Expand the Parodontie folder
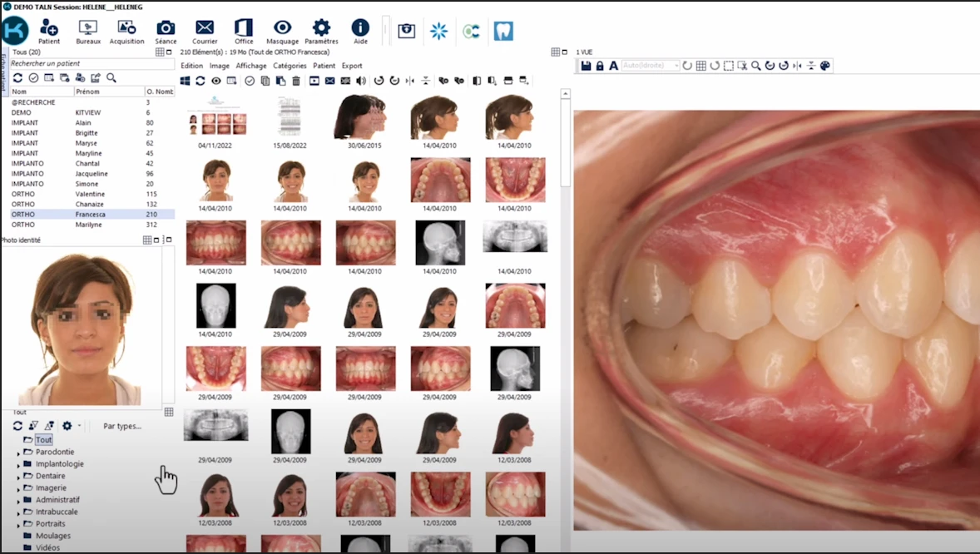This screenshot has width=980, height=554. (18, 453)
